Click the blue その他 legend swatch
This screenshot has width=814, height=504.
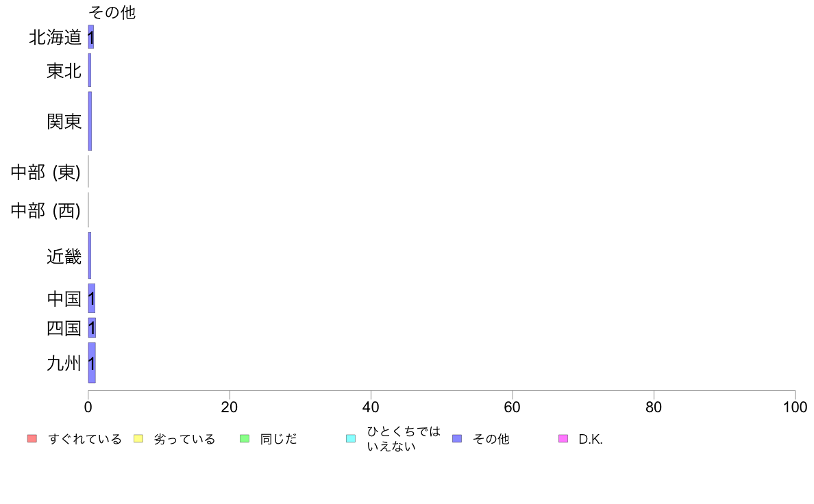click(457, 438)
